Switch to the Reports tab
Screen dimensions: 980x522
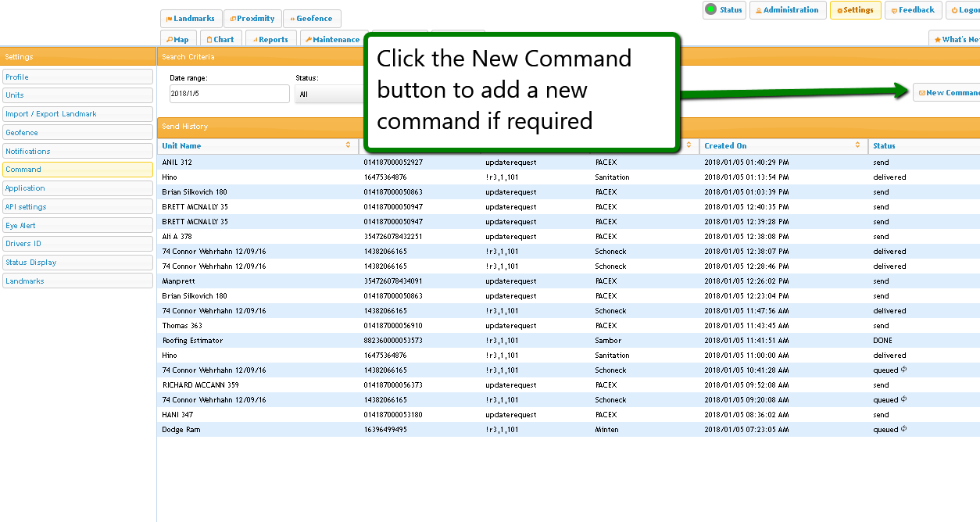pyautogui.click(x=270, y=40)
